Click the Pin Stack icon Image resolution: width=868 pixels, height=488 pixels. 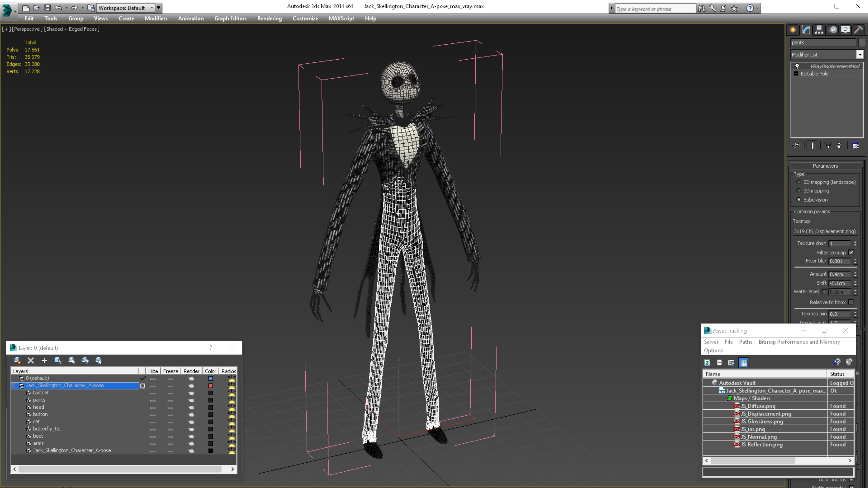(797, 145)
